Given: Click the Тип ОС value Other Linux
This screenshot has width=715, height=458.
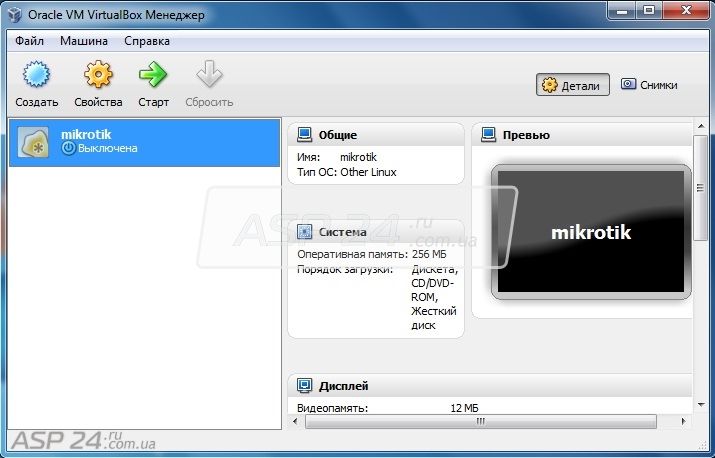Looking at the screenshot, I should [x=368, y=172].
